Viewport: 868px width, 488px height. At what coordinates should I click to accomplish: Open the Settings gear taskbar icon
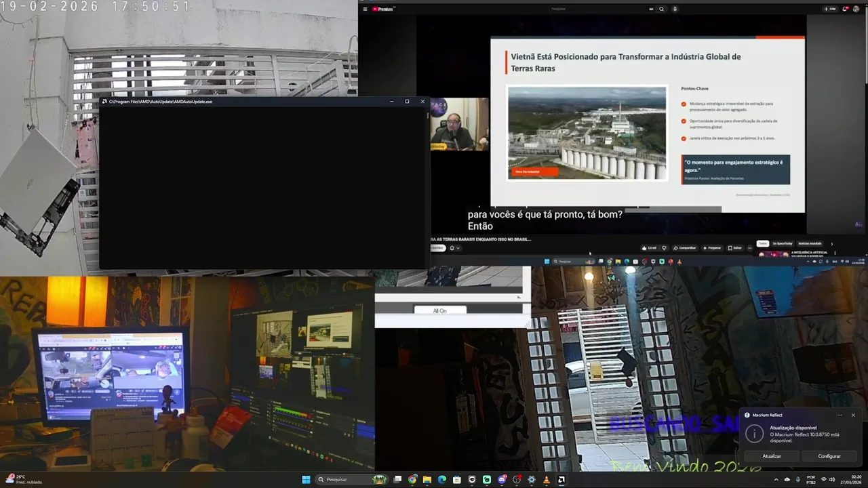tap(532, 480)
